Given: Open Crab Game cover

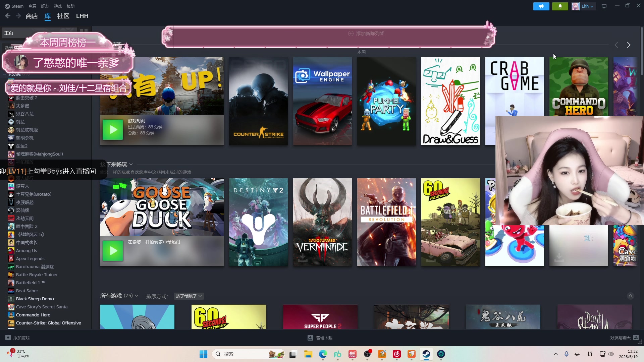Looking at the screenshot, I should pyautogui.click(x=515, y=86).
